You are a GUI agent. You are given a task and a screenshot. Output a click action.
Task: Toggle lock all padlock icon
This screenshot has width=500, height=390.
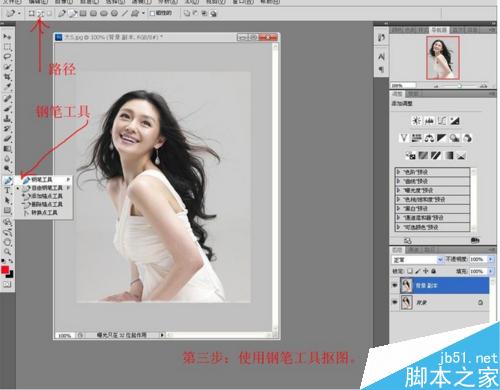tap(433, 271)
